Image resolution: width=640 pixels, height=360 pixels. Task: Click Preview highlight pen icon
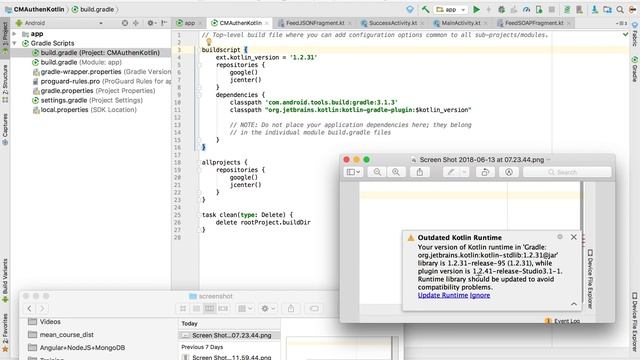tap(451, 172)
